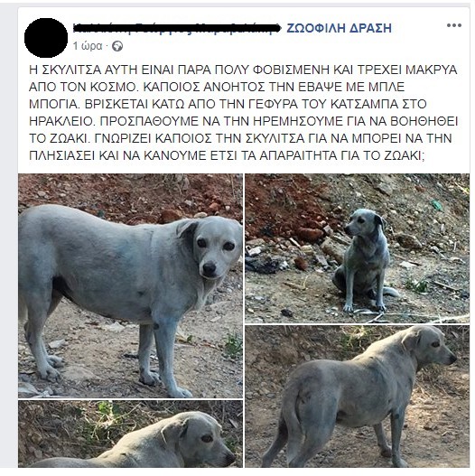Open the redacted author name link
The width and height of the screenshot is (475, 476).
coord(175,28)
